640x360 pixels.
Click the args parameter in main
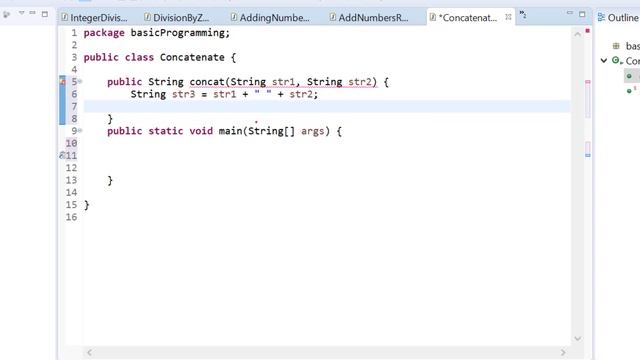313,131
